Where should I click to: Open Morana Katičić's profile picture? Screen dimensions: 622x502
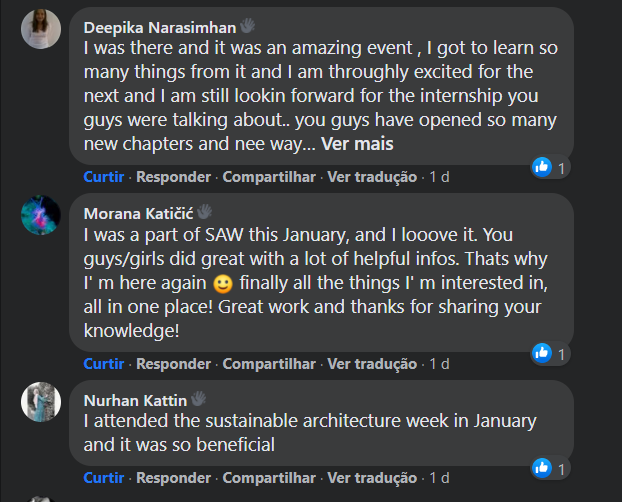pyautogui.click(x=41, y=215)
